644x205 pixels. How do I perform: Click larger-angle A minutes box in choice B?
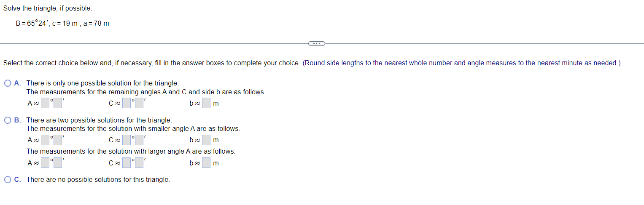(58, 163)
